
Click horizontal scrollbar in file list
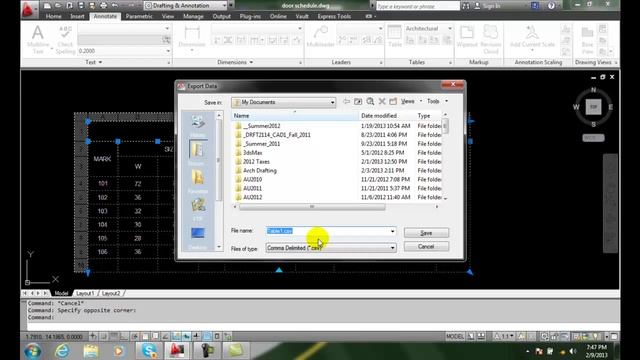click(x=312, y=207)
